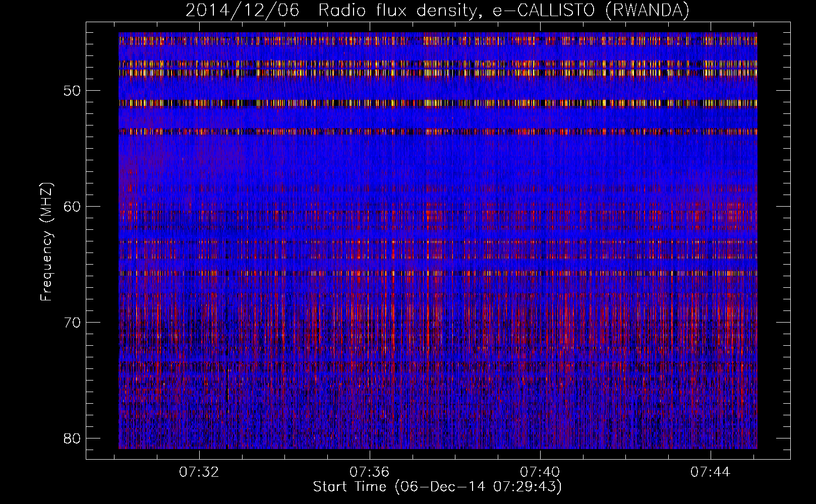Click the 07:36 time tick label
This screenshot has width=816, height=504.
click(x=370, y=472)
